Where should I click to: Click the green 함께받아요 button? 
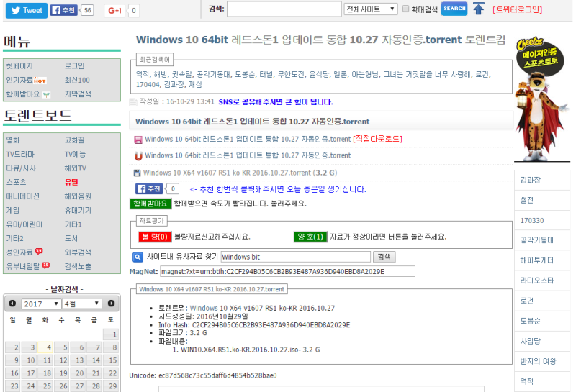click(x=150, y=204)
